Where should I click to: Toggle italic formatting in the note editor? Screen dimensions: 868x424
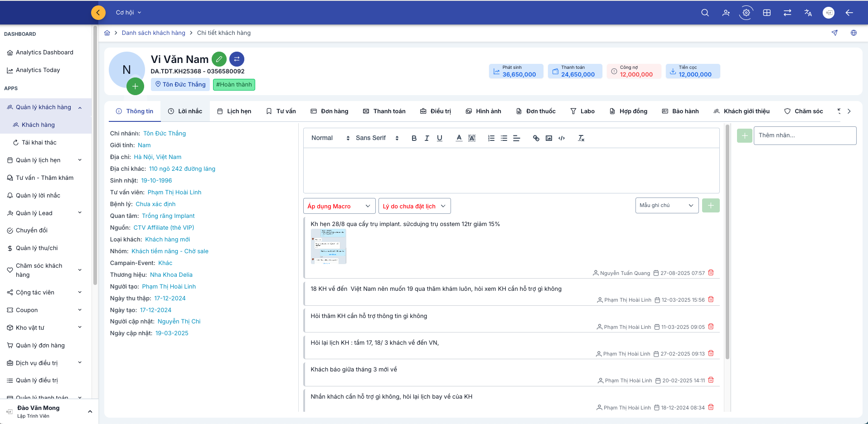[427, 138]
